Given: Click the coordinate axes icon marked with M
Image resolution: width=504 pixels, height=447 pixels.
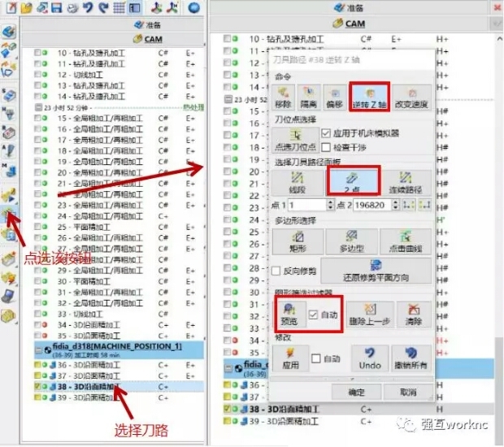Looking at the screenshot, I should (x=172, y=7).
